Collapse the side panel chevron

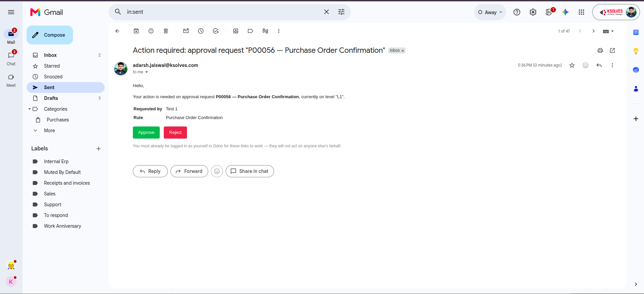pos(636,284)
